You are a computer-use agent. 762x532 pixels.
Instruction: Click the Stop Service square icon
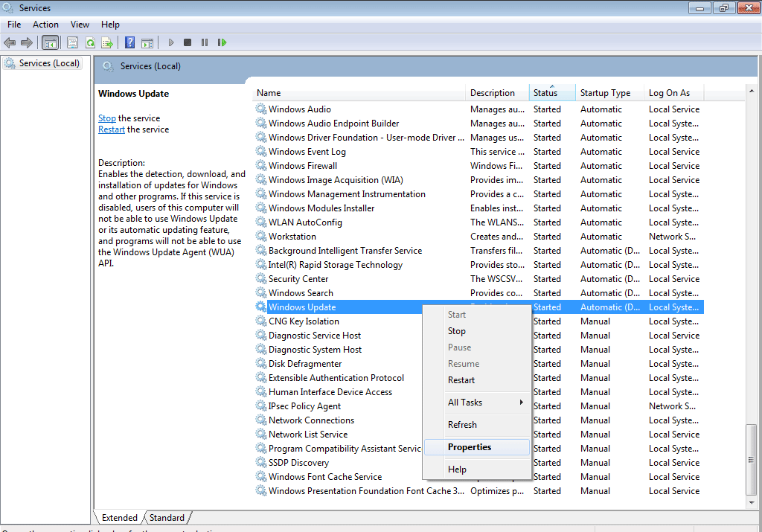tap(188, 42)
